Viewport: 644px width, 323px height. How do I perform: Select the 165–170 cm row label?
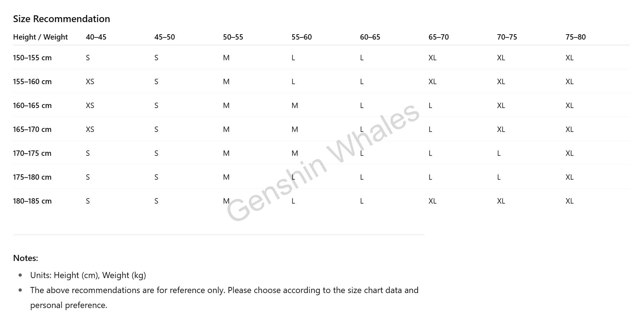click(x=32, y=129)
